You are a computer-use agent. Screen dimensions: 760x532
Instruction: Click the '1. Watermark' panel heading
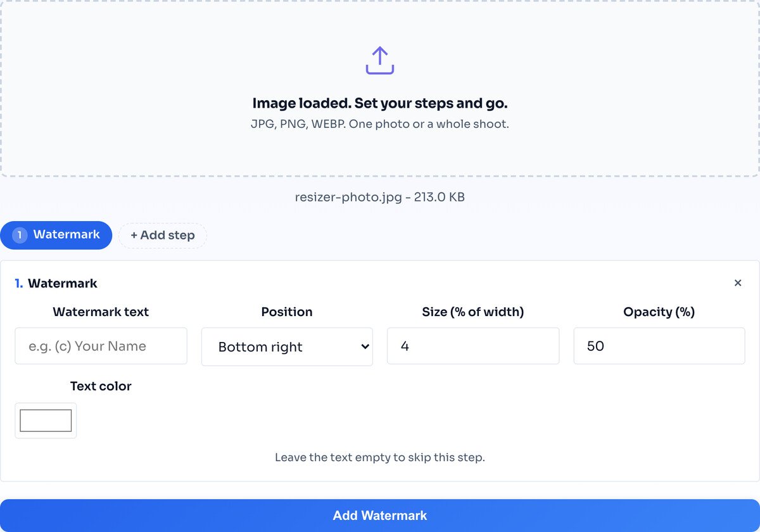[x=56, y=284]
